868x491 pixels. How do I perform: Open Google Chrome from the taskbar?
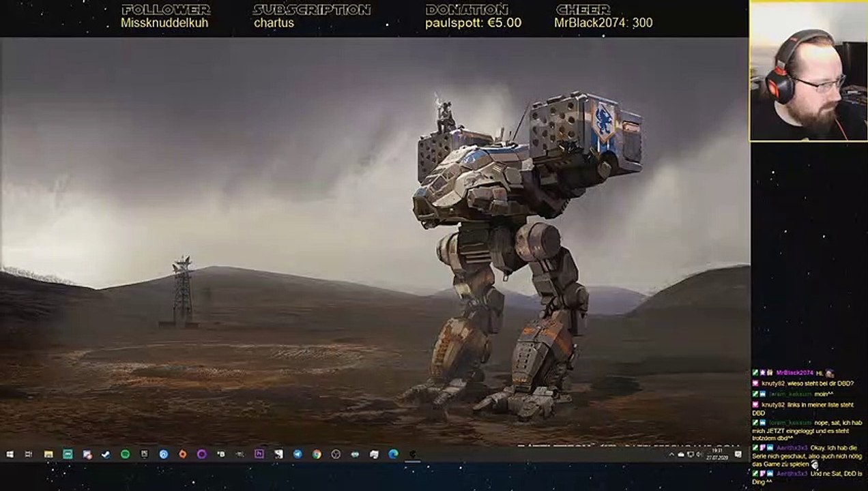point(317,454)
